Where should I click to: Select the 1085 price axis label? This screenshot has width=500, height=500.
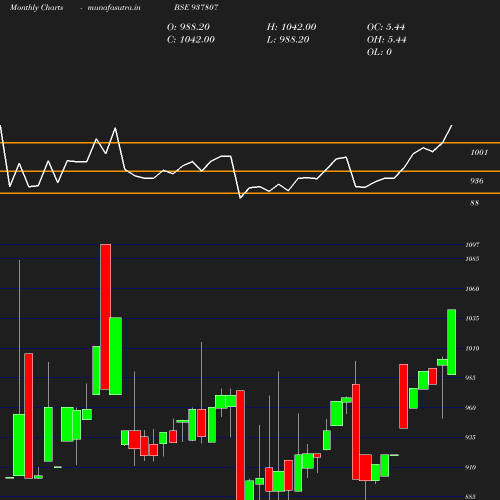[x=472, y=259]
